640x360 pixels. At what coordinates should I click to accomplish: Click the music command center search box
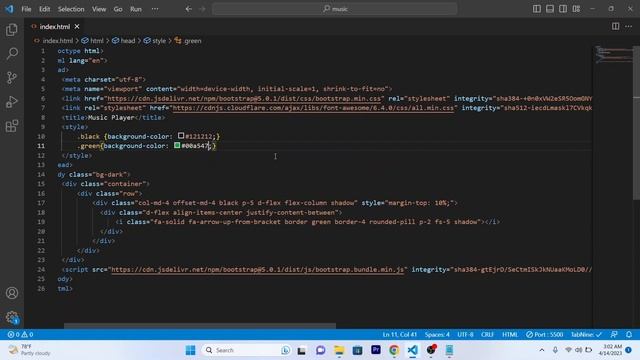click(x=335, y=9)
